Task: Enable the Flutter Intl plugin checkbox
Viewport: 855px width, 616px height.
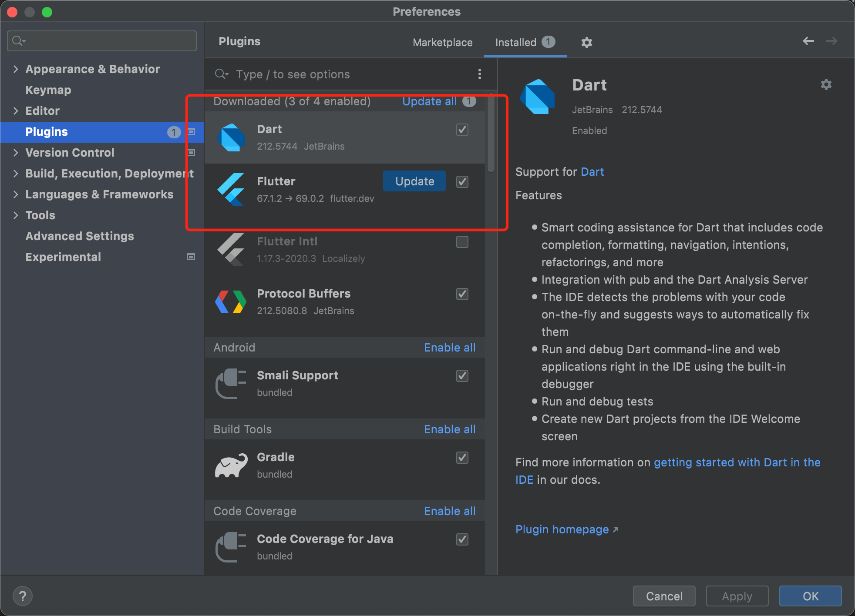Action: click(x=462, y=242)
